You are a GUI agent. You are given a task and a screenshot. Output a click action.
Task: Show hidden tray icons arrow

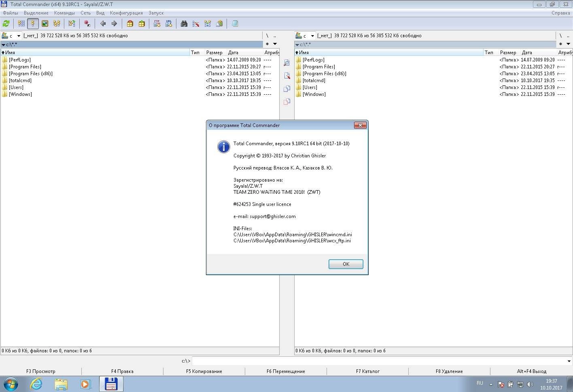click(x=491, y=384)
